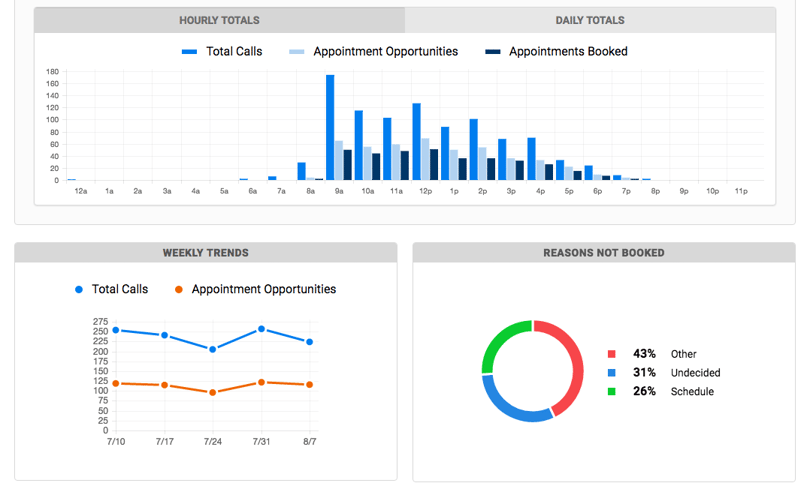Toggle the Total Calls bar series legend
This screenshot has width=810, height=492.
[222, 51]
